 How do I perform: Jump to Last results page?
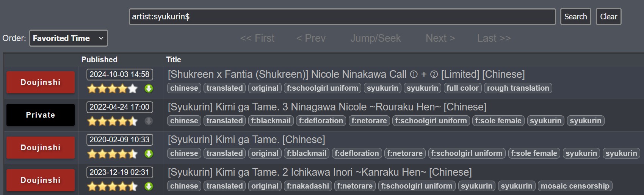click(x=494, y=38)
